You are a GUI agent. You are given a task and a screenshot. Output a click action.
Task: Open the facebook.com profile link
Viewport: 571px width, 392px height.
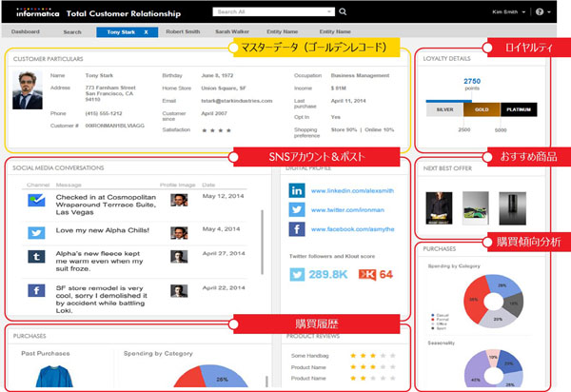pyautogui.click(x=352, y=229)
